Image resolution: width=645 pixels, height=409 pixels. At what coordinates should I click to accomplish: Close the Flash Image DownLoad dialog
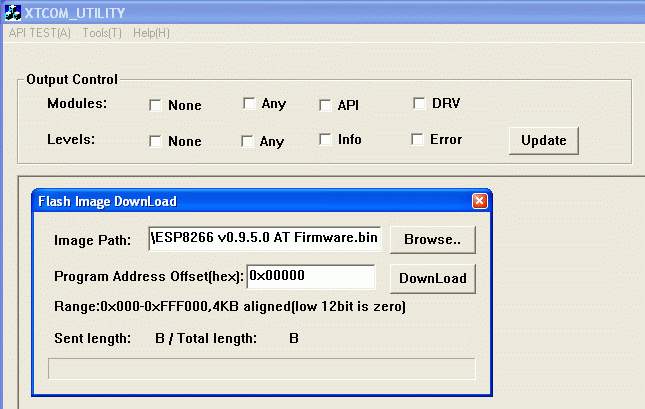[x=480, y=201]
